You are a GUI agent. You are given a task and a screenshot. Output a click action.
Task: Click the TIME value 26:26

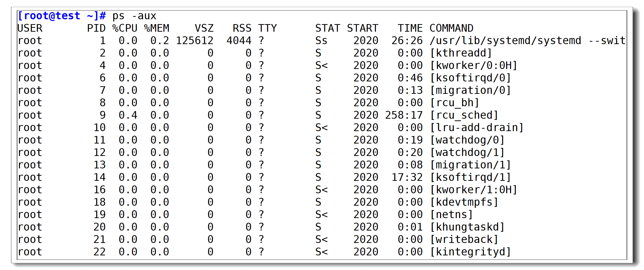tap(407, 41)
